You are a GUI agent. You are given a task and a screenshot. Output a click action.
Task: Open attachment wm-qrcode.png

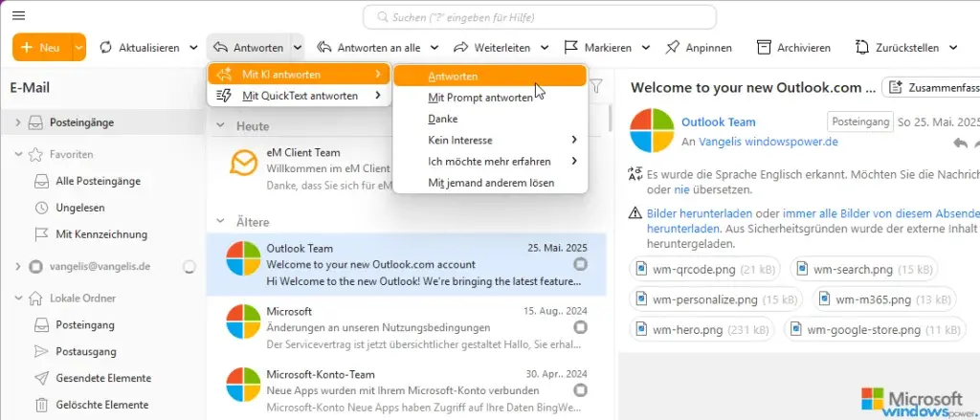click(x=705, y=270)
